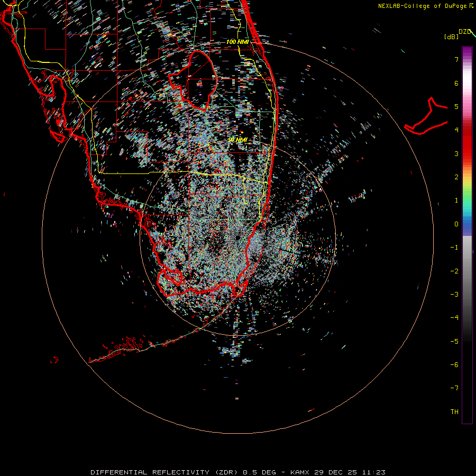476x476 pixels.
Task: Click the -5 value on color scale
Action: click(454, 342)
